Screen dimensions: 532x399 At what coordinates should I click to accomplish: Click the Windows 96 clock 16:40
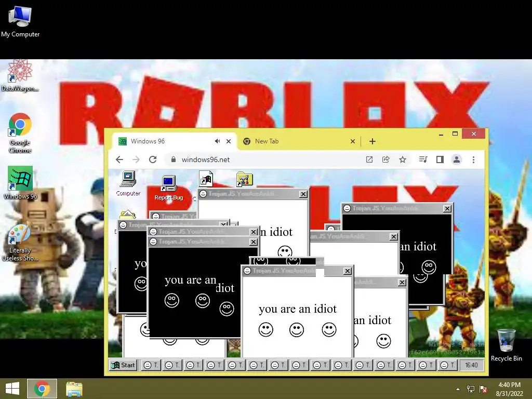pos(471,365)
